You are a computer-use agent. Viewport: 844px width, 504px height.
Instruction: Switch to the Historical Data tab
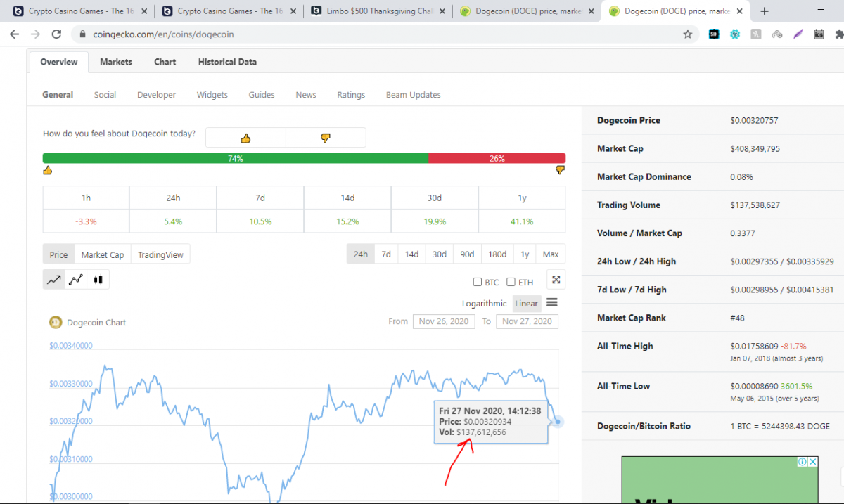pos(227,62)
